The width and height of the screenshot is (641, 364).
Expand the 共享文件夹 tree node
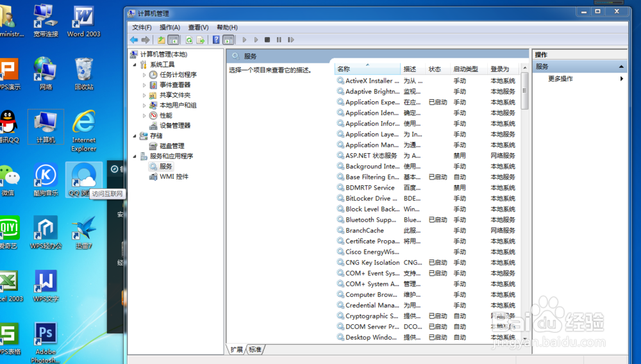pos(144,95)
